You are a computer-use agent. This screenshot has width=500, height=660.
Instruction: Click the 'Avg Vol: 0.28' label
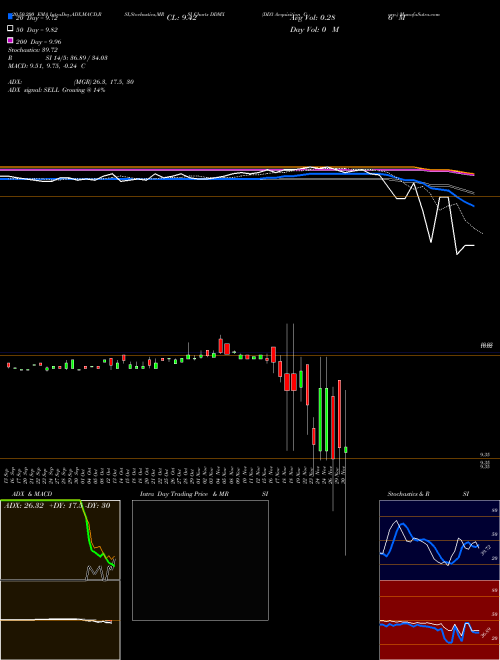[312, 18]
